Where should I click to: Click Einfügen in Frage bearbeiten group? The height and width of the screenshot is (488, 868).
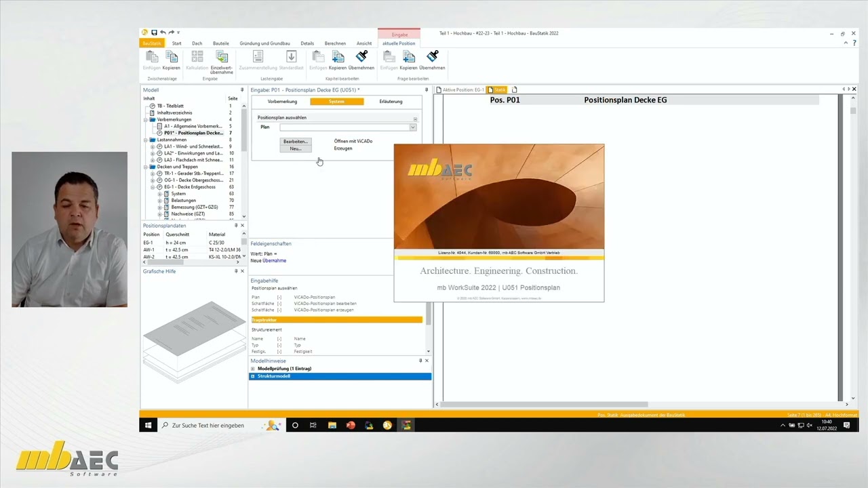(389, 60)
